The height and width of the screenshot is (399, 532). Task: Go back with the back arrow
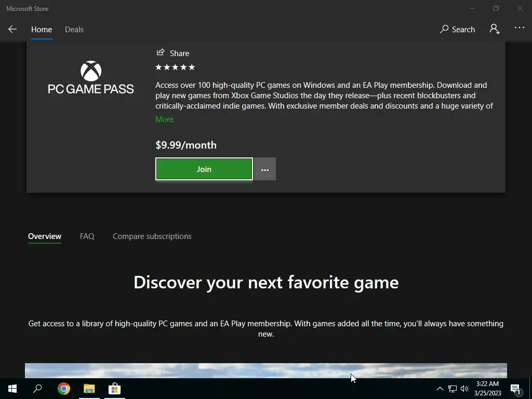point(12,29)
